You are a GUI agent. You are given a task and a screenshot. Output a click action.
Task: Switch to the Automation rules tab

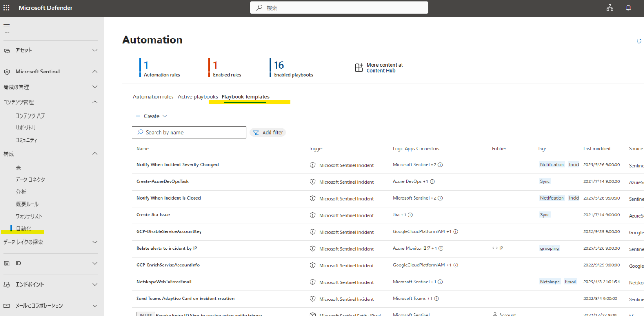click(x=153, y=97)
